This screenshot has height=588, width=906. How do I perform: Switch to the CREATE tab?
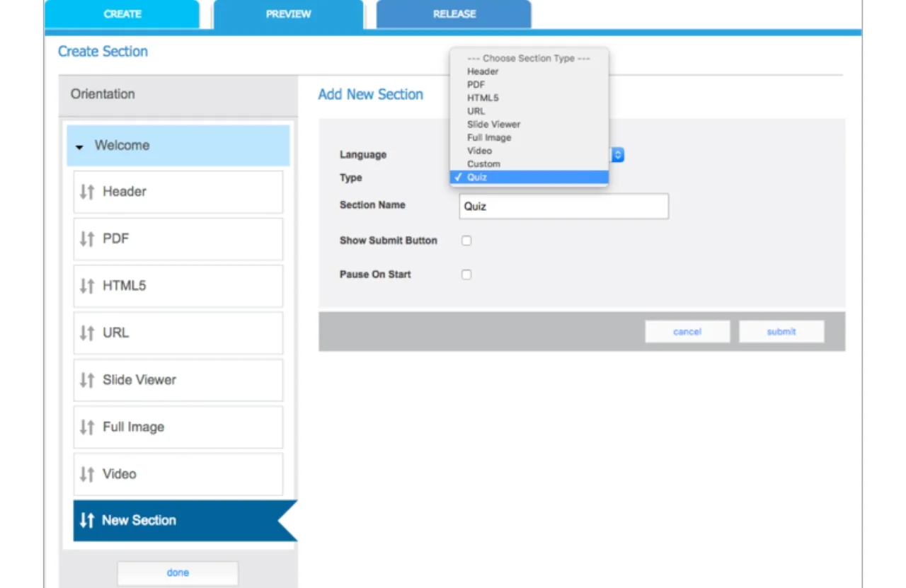(122, 14)
